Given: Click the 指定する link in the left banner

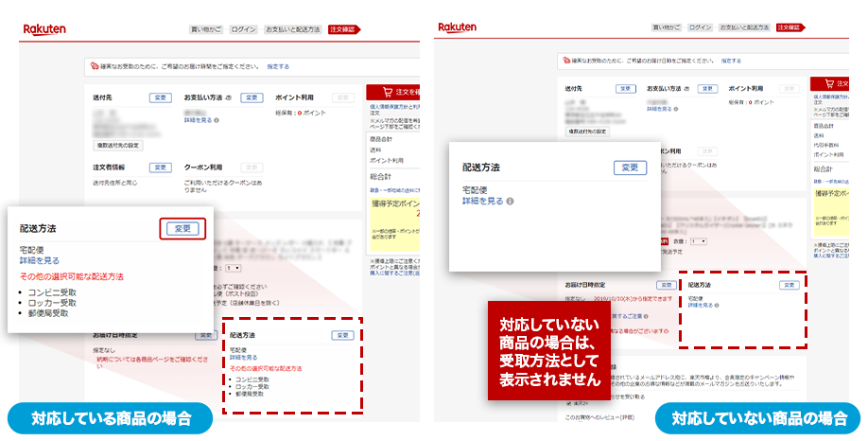Looking at the screenshot, I should coord(278,67).
